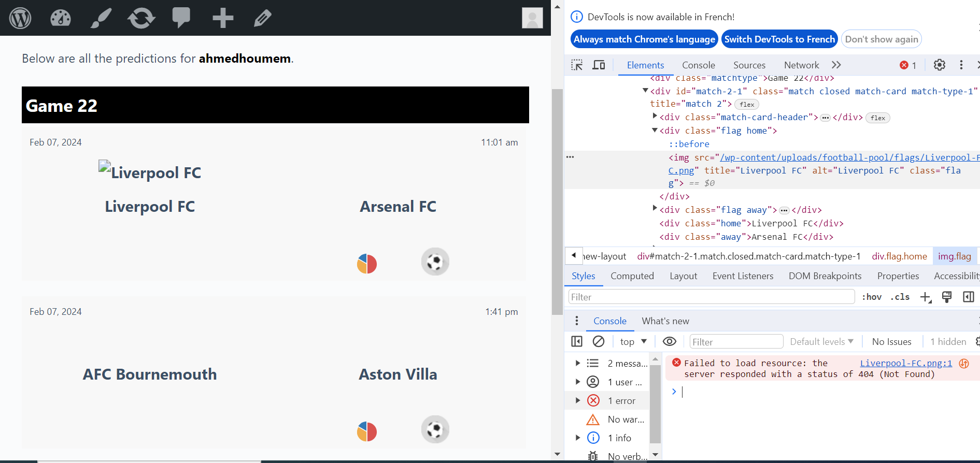
Task: Click the console Filter input field
Action: pos(736,341)
